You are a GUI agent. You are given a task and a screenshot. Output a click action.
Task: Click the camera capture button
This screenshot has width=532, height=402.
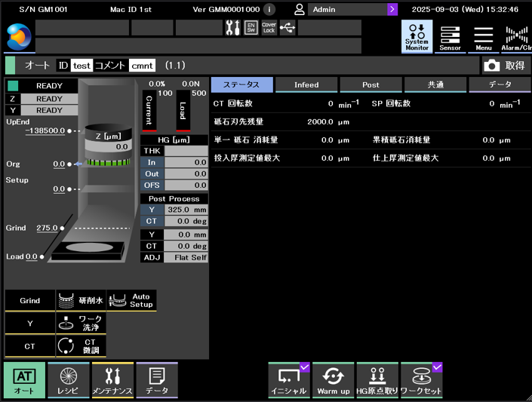(x=505, y=66)
